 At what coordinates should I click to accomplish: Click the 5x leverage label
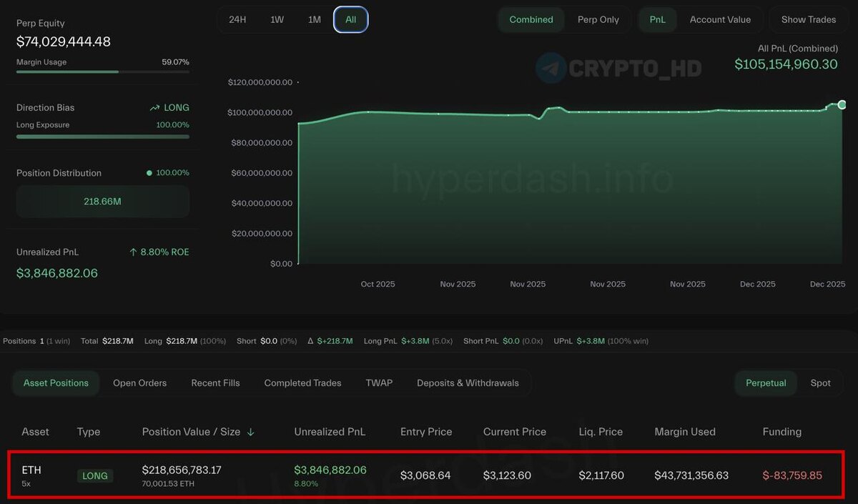click(26, 484)
